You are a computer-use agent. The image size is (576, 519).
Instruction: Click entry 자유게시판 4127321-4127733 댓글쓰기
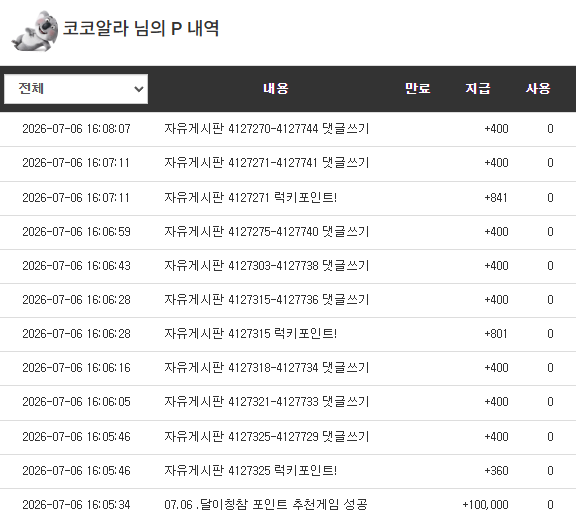[x=267, y=401]
